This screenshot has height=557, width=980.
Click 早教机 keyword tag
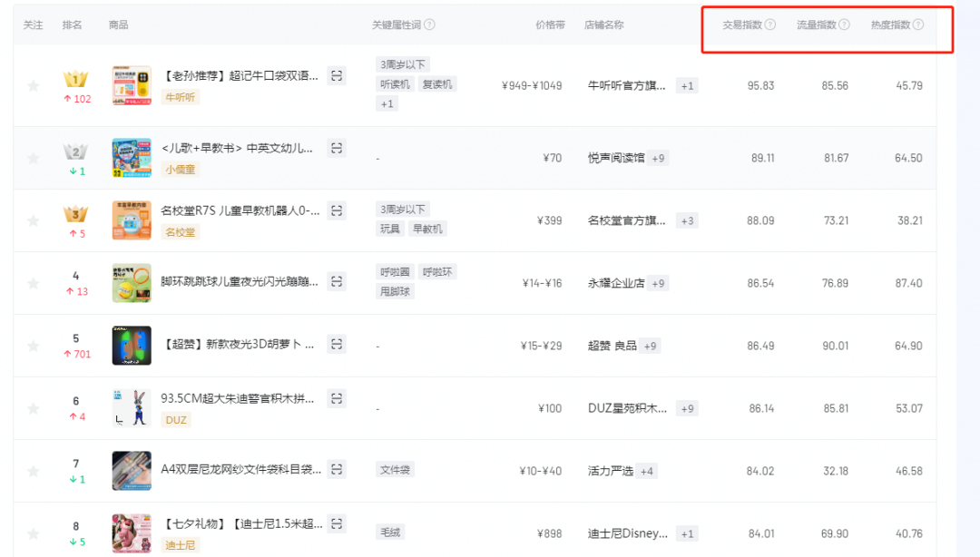(427, 229)
